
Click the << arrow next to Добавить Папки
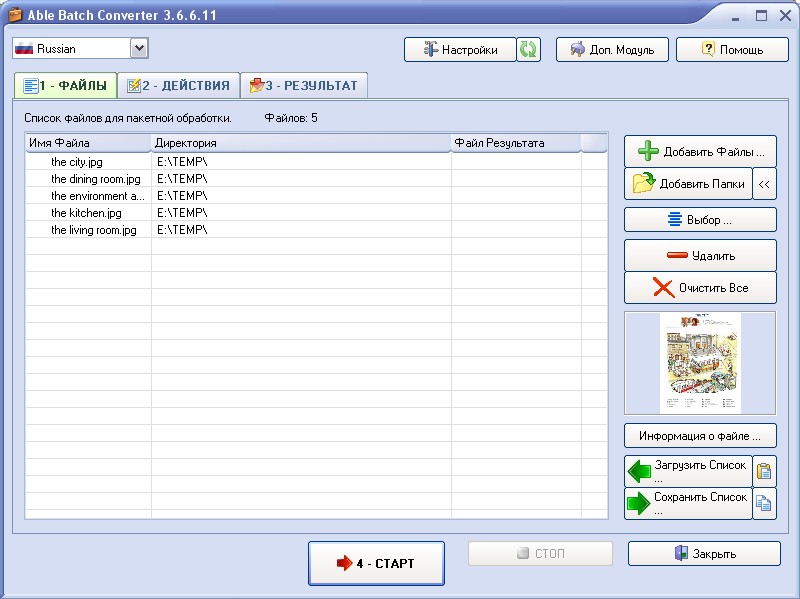764,184
